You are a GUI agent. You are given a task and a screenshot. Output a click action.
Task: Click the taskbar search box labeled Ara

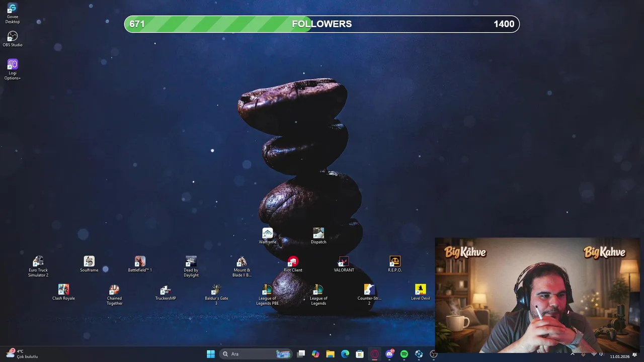pos(257,354)
